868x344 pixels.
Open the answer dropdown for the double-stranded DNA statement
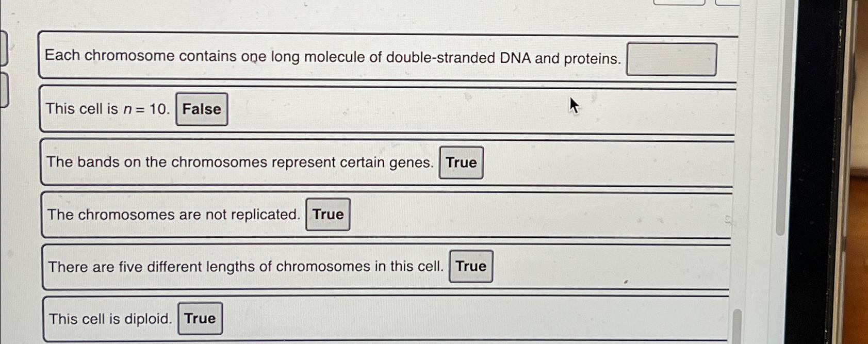coord(672,59)
